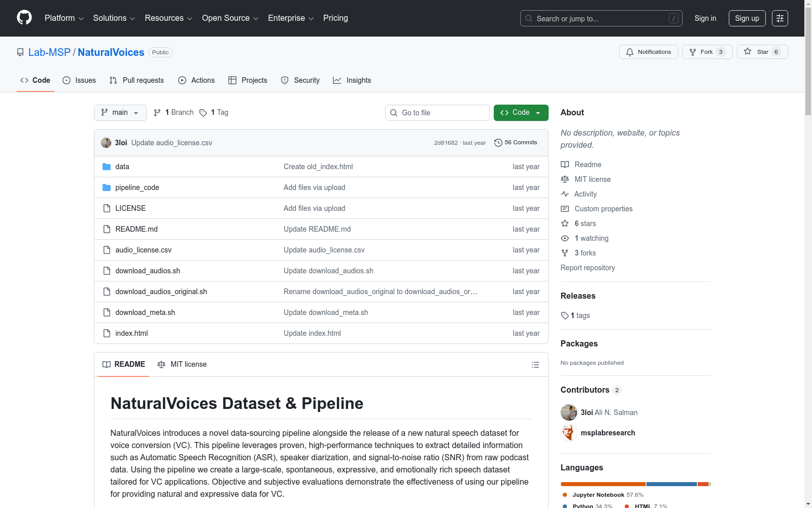This screenshot has height=508, width=812.
Task: Open the GitHub homepage logo
Action: pyautogui.click(x=24, y=18)
